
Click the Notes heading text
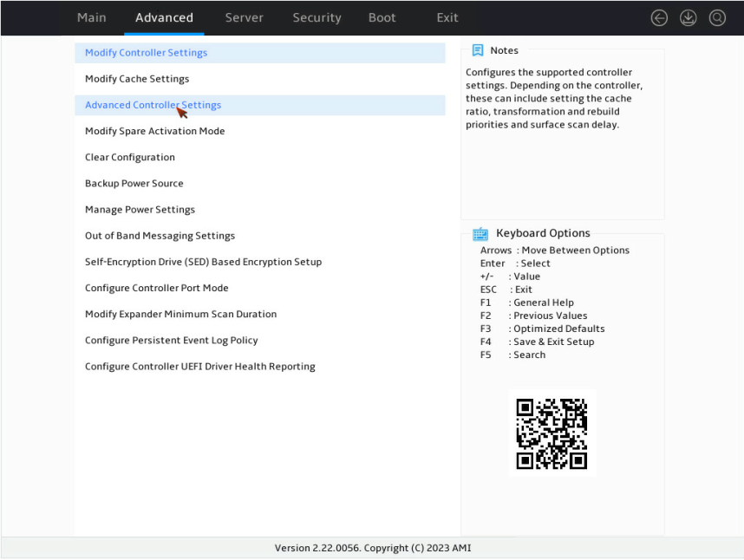(504, 50)
